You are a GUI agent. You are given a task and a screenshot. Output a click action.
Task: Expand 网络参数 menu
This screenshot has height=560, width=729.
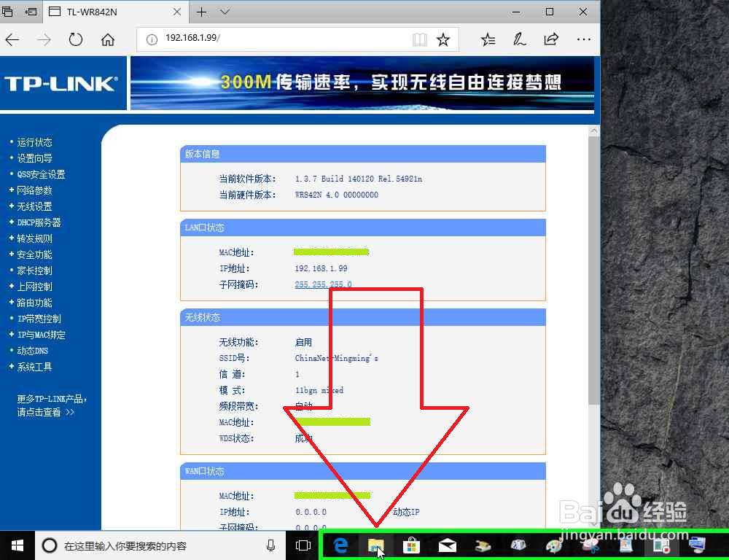[x=34, y=190]
